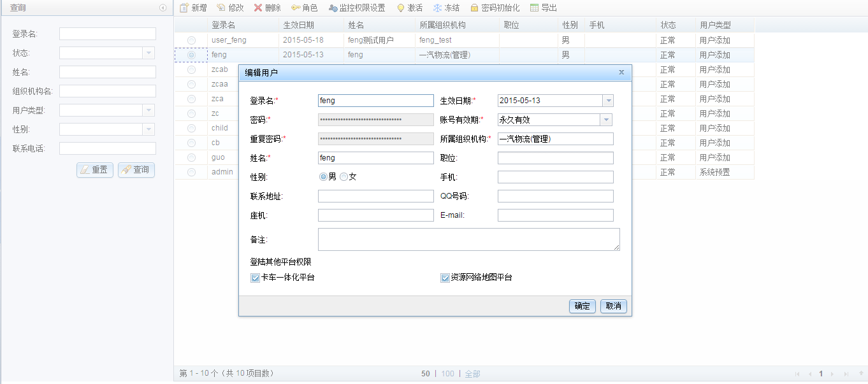Click the 激活 (activate) toolbar button
The image size is (868, 384).
coord(409,8)
